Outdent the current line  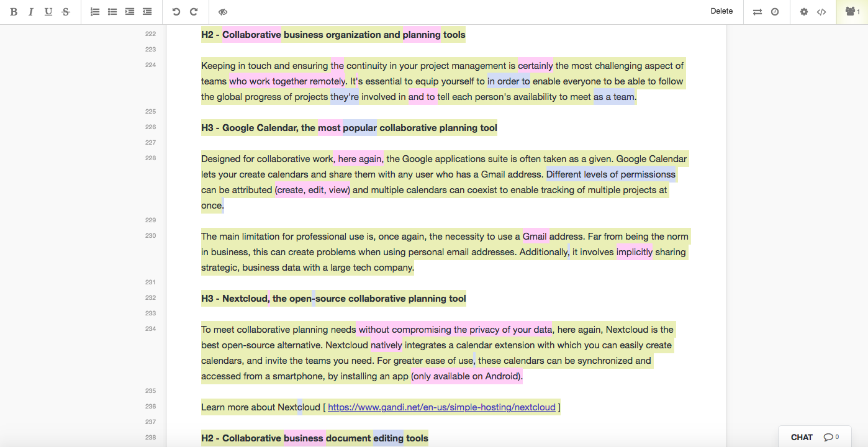[x=147, y=12]
